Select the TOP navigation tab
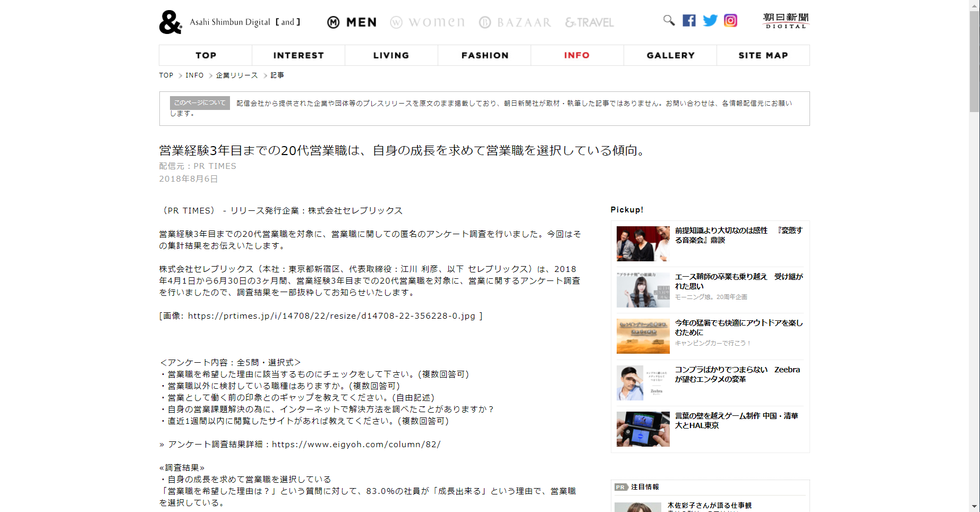This screenshot has width=980, height=512. [x=206, y=55]
